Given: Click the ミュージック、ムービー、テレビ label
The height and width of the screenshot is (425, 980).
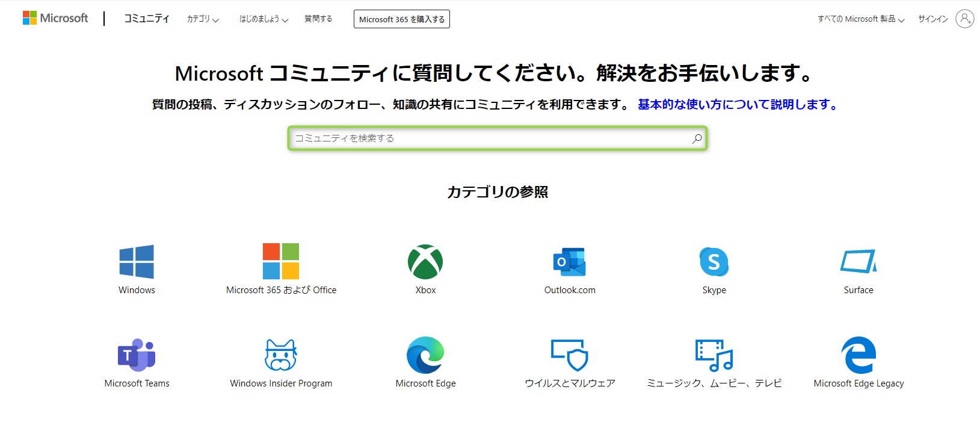Looking at the screenshot, I should [714, 383].
